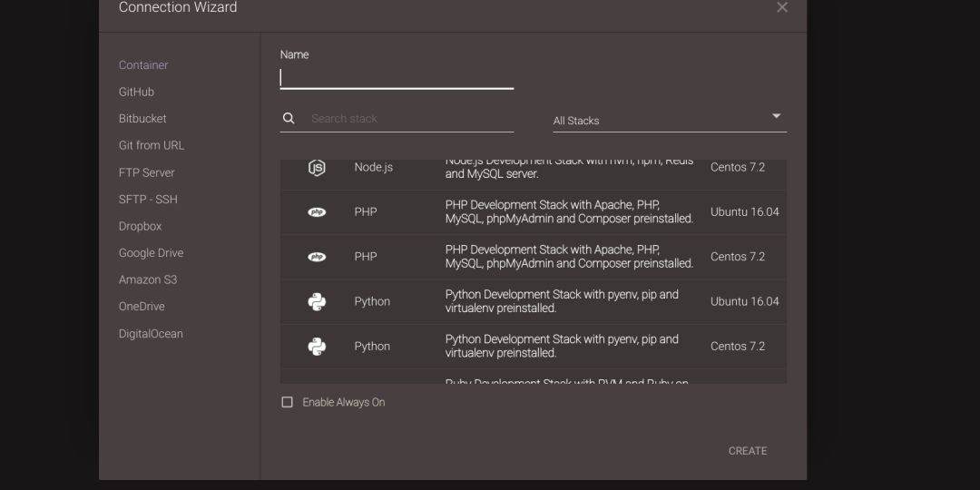980x490 pixels.
Task: Click the Node.js hexagon logo icon
Action: (317, 168)
